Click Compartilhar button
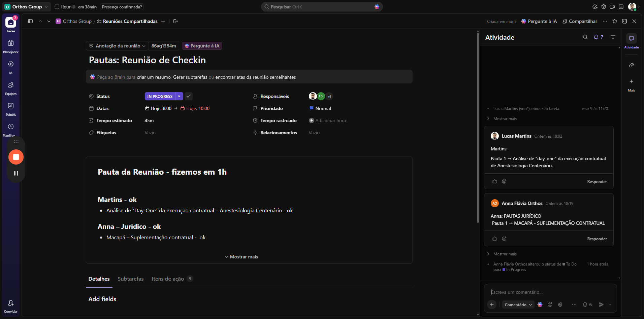The width and height of the screenshot is (644, 319). (x=580, y=21)
